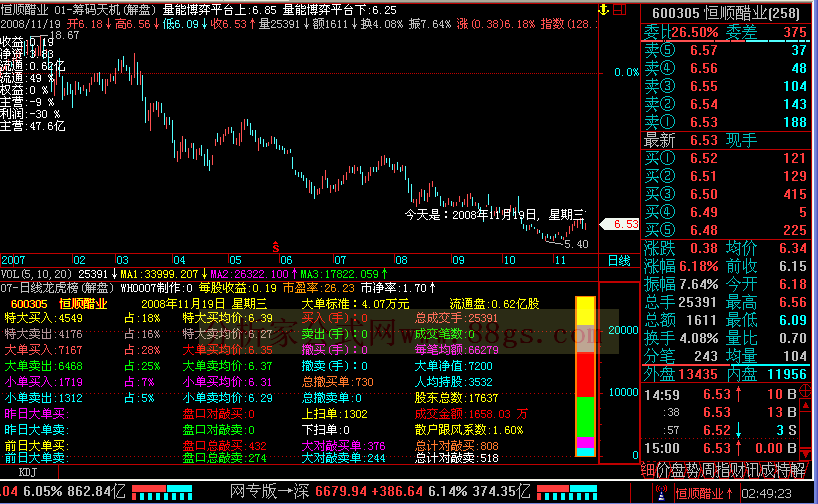Screen dimensions: 818x504
Task: Click the 5.40 low price label on chart
Action: click(576, 244)
